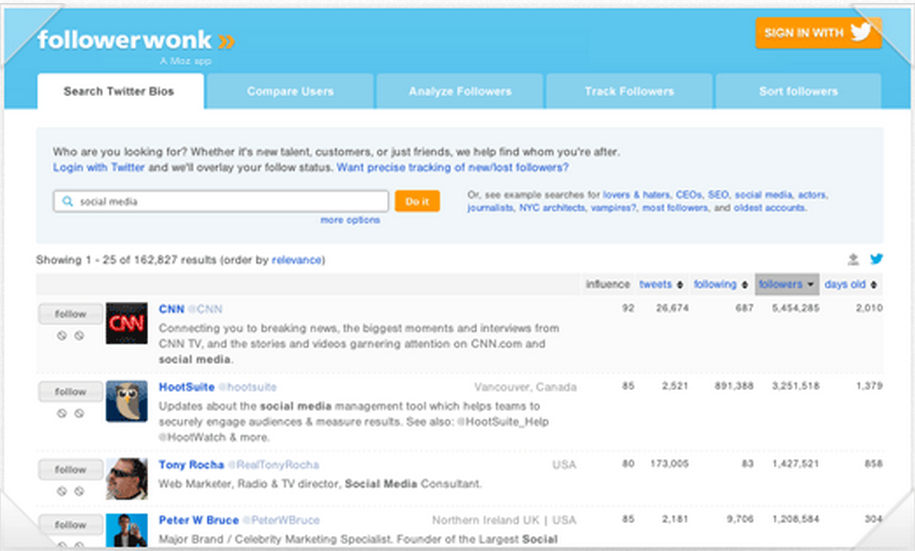Follow the HootSuite account
Screen dimensions: 915x551
coord(71,392)
